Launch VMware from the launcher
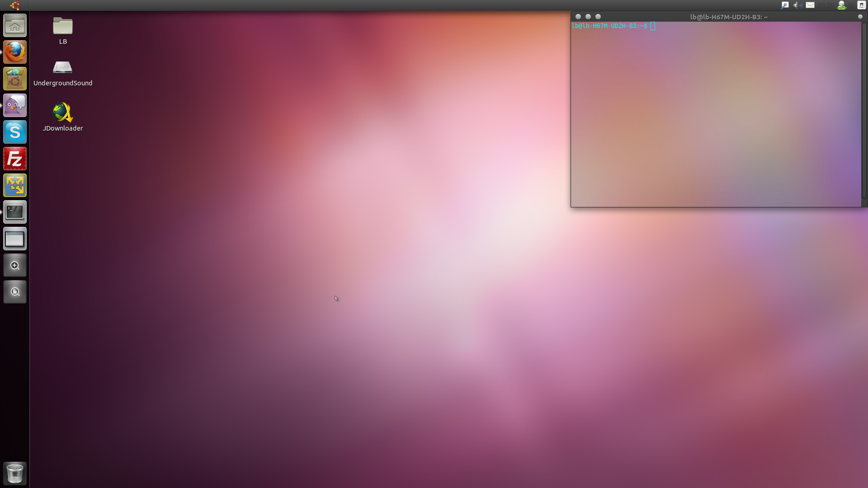Screen dimensions: 868x488 [15, 185]
